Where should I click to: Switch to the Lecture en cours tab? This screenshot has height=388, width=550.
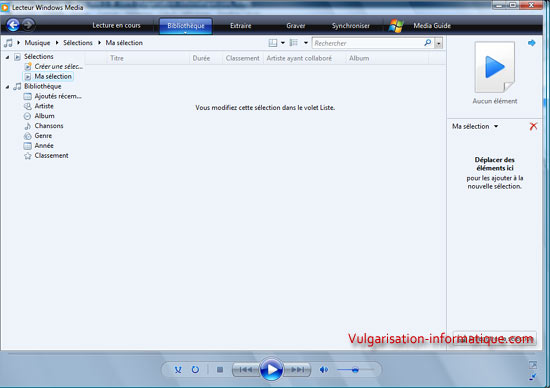[x=116, y=25]
